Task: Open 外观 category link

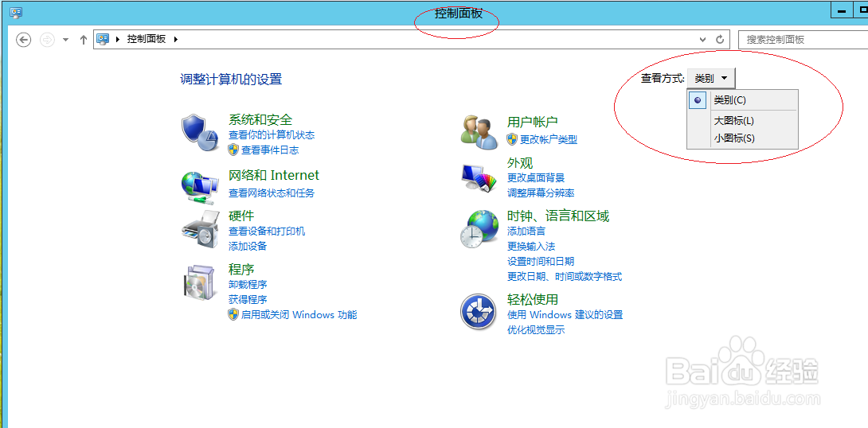Action: [x=520, y=162]
